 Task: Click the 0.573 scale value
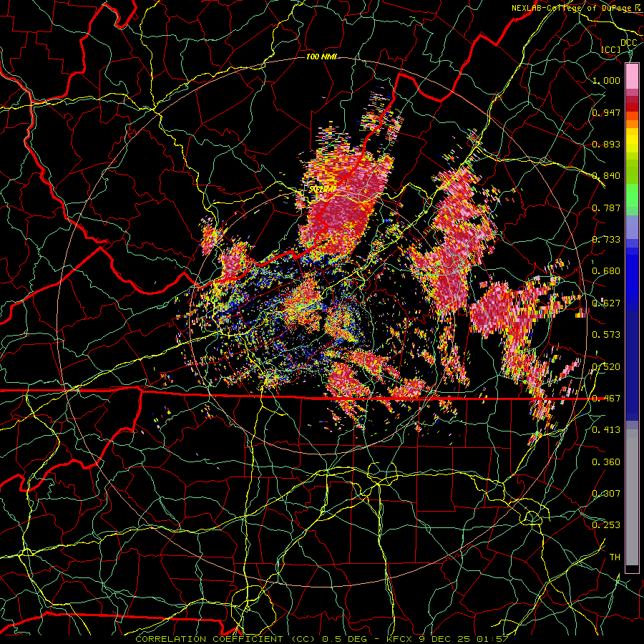coord(606,335)
